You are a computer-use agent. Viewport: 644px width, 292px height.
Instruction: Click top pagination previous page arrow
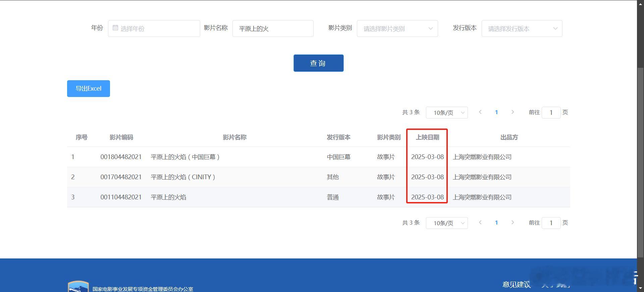click(480, 112)
